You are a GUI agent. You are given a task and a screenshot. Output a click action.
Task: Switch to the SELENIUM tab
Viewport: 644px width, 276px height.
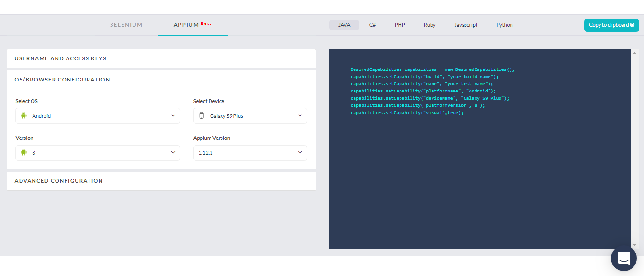[126, 25]
